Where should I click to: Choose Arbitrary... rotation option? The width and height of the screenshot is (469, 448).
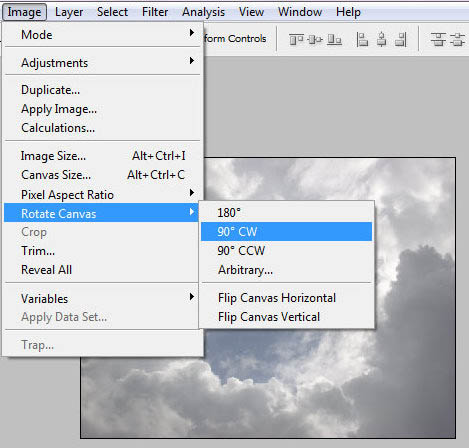pyautogui.click(x=287, y=270)
